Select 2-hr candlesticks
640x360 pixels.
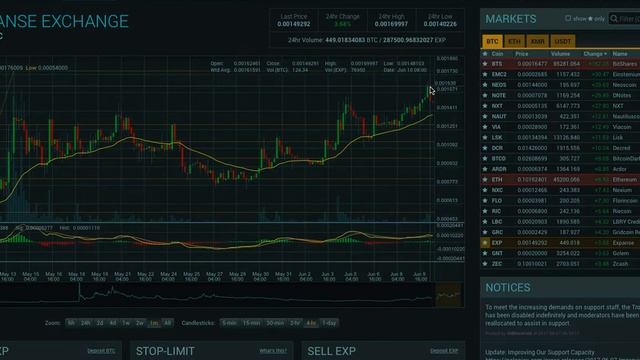click(x=295, y=323)
